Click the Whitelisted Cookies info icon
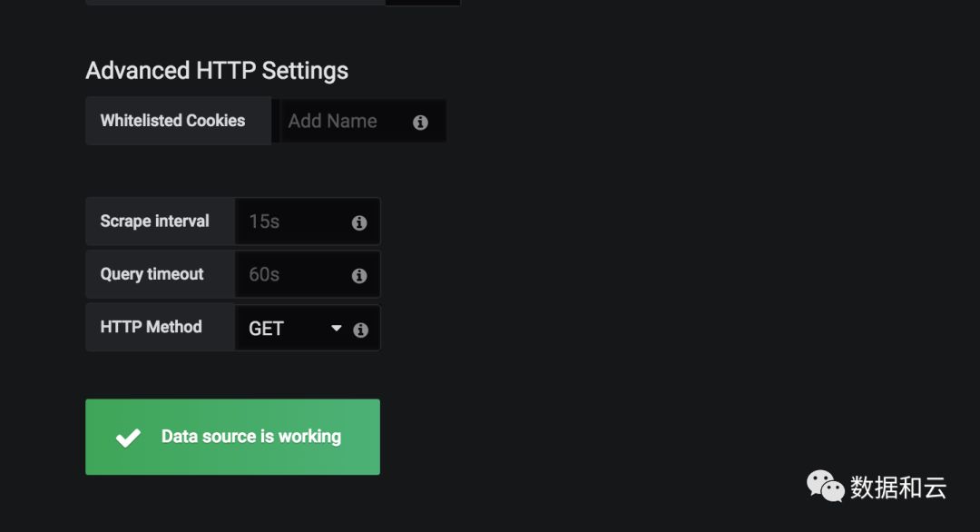 pyautogui.click(x=420, y=123)
